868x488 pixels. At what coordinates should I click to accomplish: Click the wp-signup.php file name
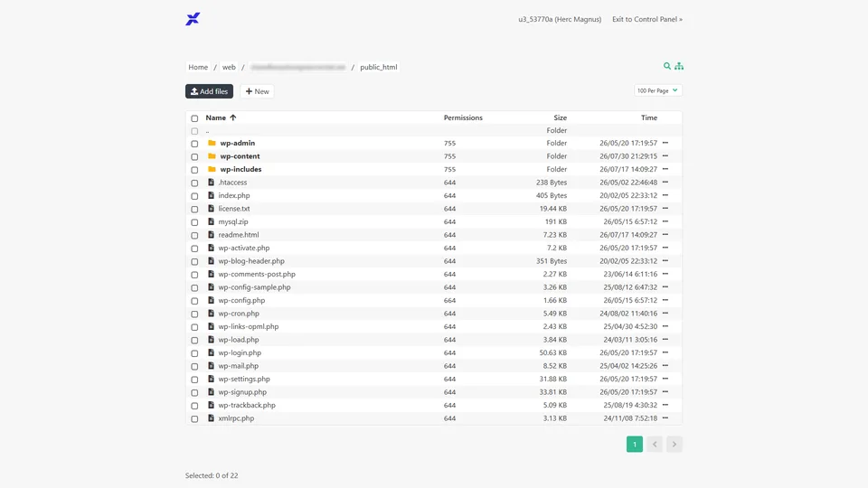[x=242, y=391]
